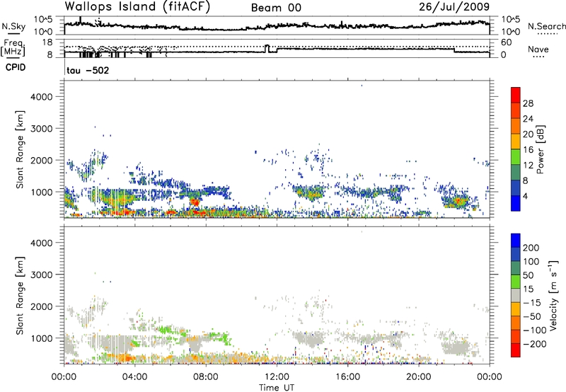The image size is (566, 392).
Task: Click the '16' power colorbar label
Action: coord(528,150)
